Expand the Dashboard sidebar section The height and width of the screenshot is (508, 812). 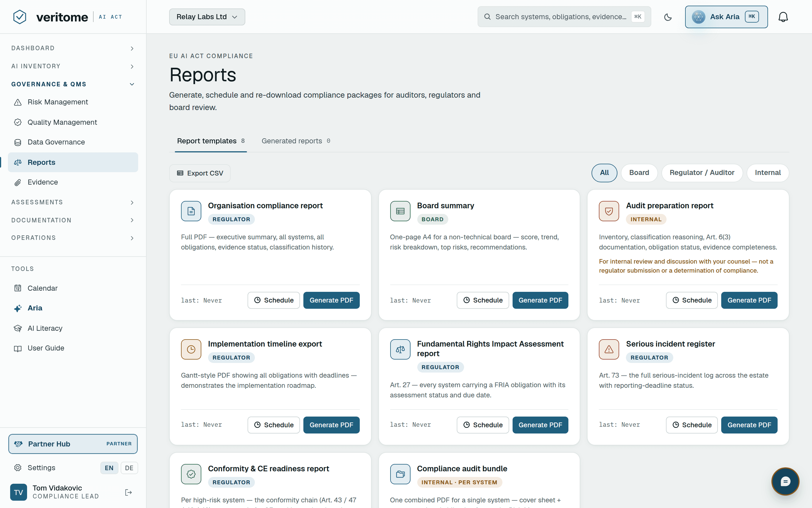(73, 48)
